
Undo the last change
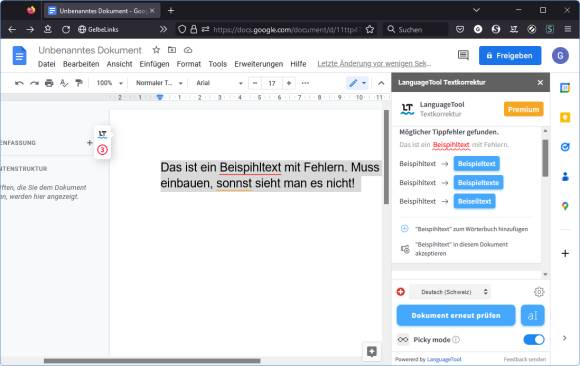click(19, 83)
